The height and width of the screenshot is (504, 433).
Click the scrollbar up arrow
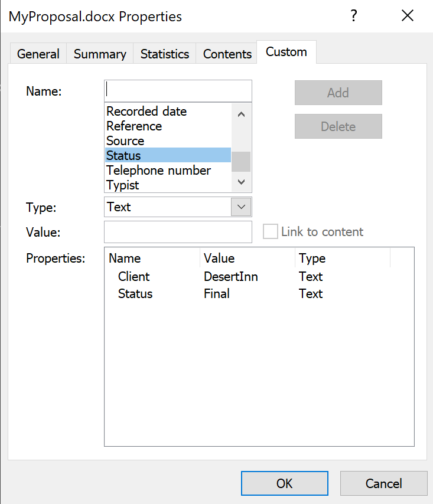241,113
